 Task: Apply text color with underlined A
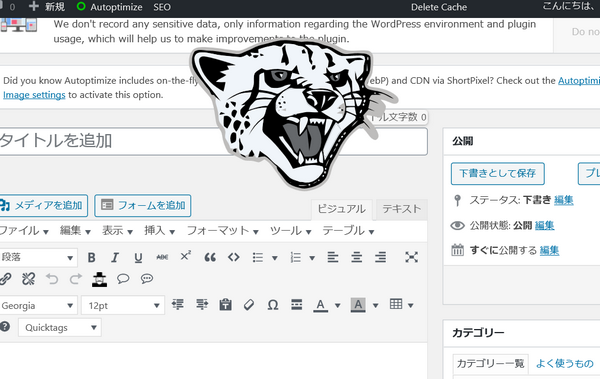320,305
